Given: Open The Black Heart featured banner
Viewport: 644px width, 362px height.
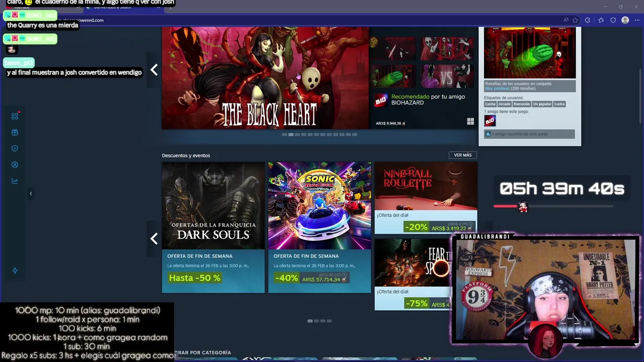Looking at the screenshot, I should pyautogui.click(x=266, y=78).
